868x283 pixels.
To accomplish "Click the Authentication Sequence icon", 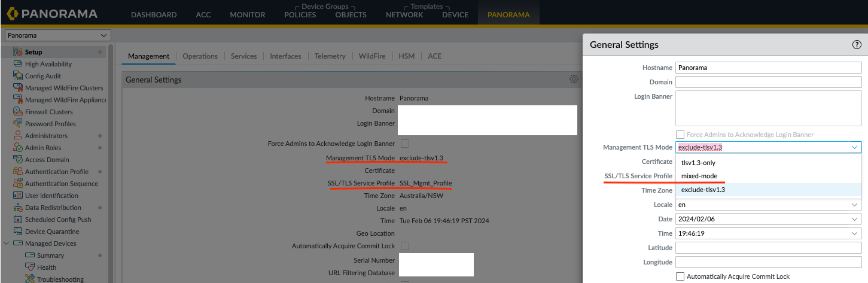I will click(18, 184).
